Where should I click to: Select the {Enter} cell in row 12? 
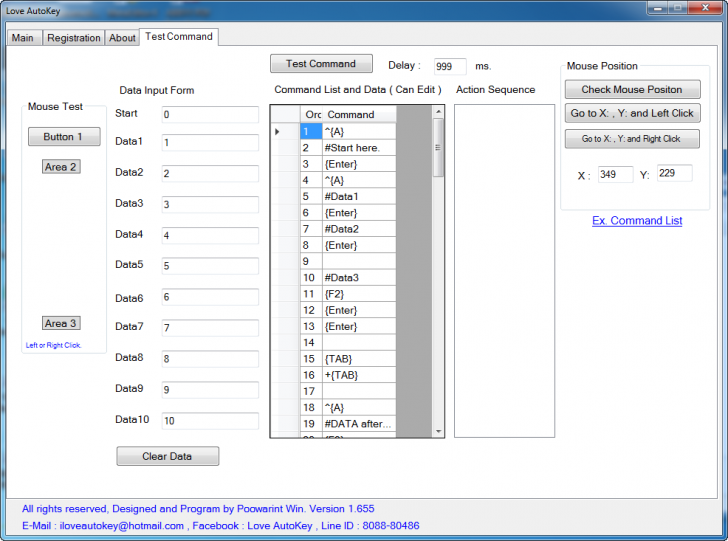tap(359, 310)
